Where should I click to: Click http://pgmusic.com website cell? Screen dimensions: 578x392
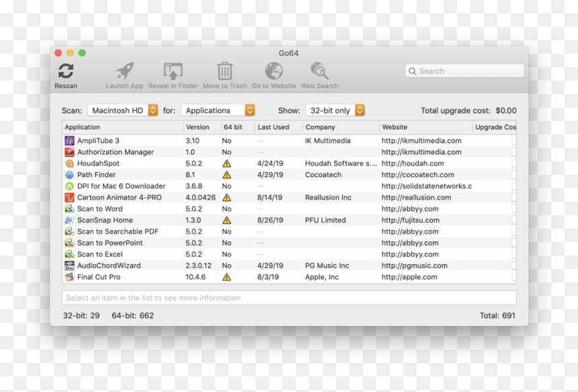pos(414,266)
